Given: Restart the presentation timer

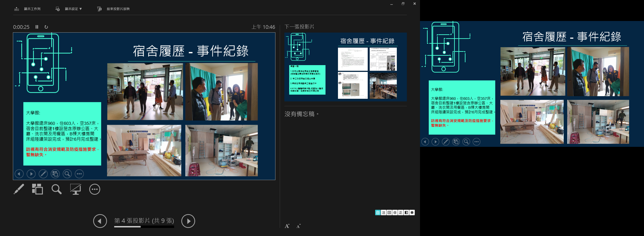Looking at the screenshot, I should pyautogui.click(x=46, y=27).
